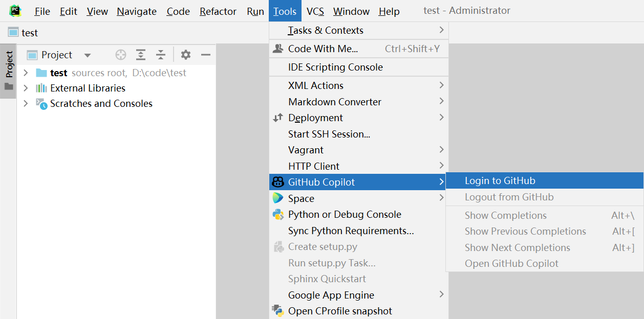Click the Collapse All icon in the Project toolbar
The width and height of the screenshot is (644, 319).
[x=161, y=55]
